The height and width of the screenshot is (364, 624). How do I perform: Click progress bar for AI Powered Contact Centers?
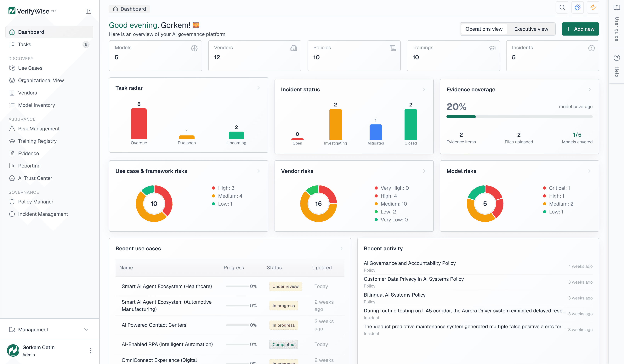point(237,325)
